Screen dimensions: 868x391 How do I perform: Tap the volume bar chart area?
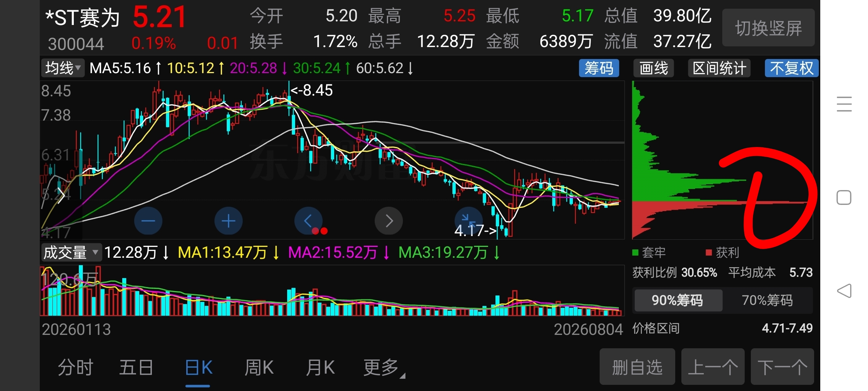(x=332, y=291)
